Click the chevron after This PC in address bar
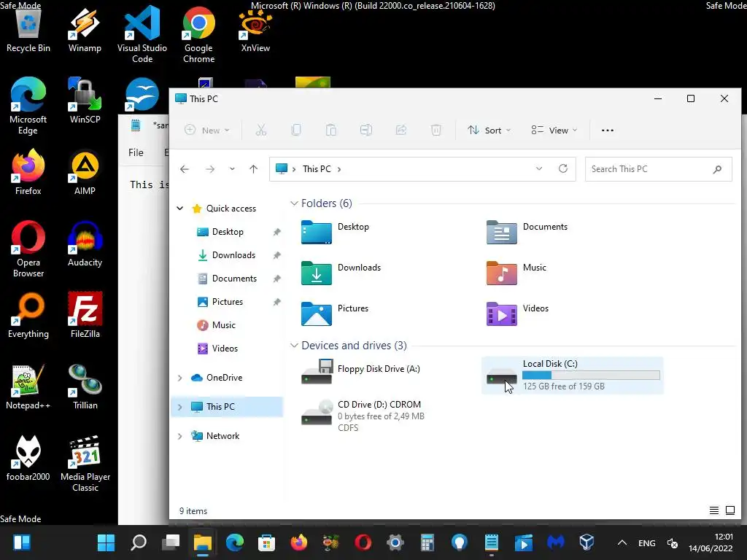 tap(339, 169)
